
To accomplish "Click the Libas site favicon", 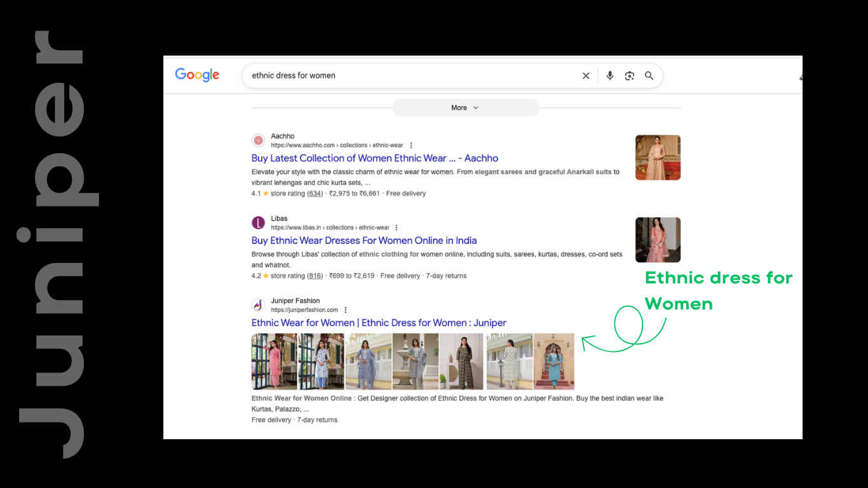I will click(258, 222).
